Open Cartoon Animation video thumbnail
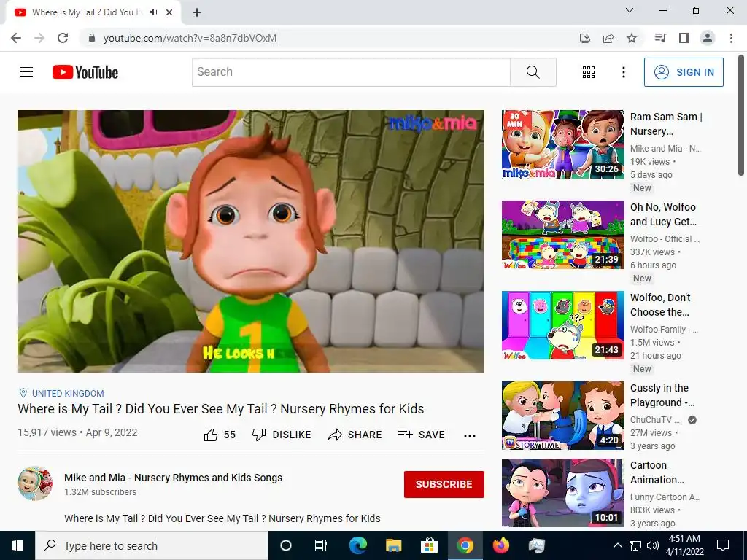The width and height of the screenshot is (747, 560). pos(562,493)
